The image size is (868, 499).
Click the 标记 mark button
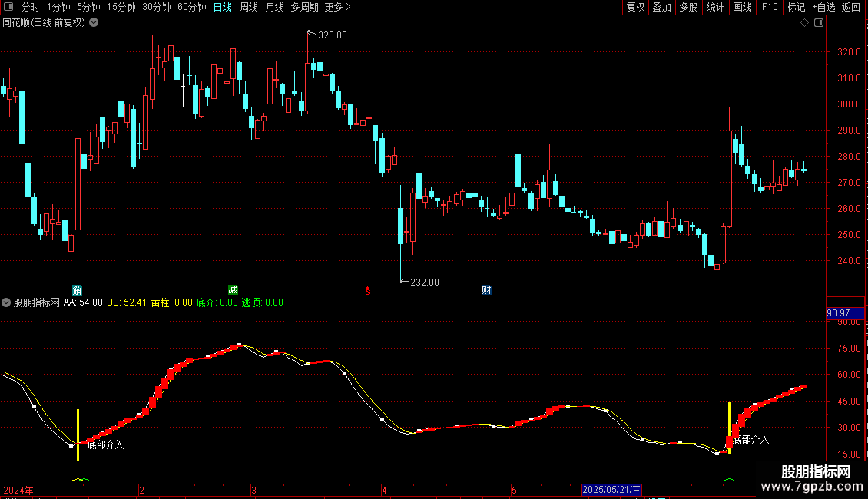tap(796, 7)
